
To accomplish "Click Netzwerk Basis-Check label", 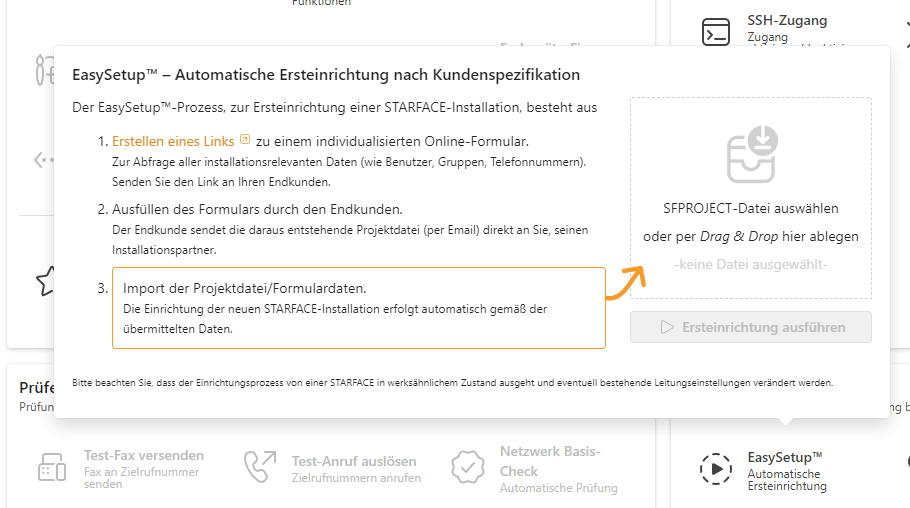I will (x=550, y=461).
